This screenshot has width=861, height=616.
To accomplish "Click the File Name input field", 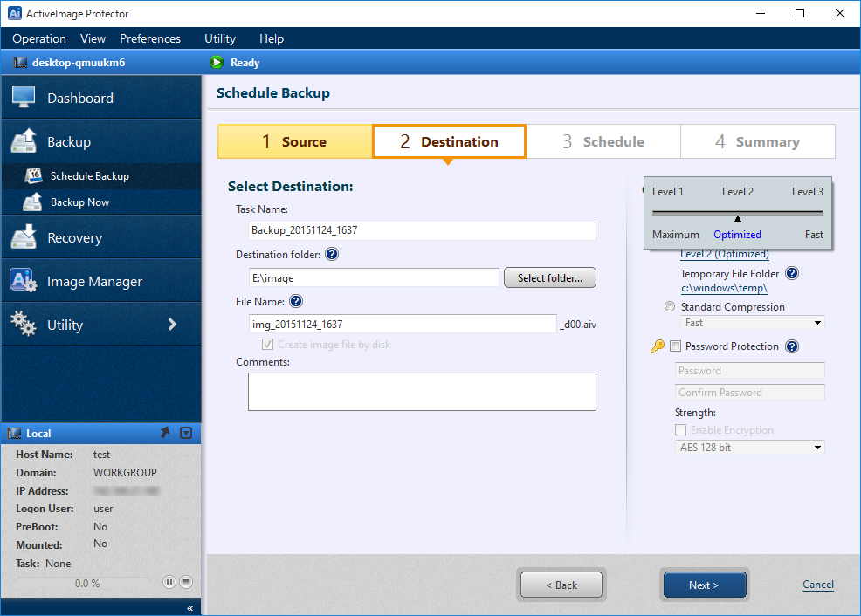I will point(403,325).
